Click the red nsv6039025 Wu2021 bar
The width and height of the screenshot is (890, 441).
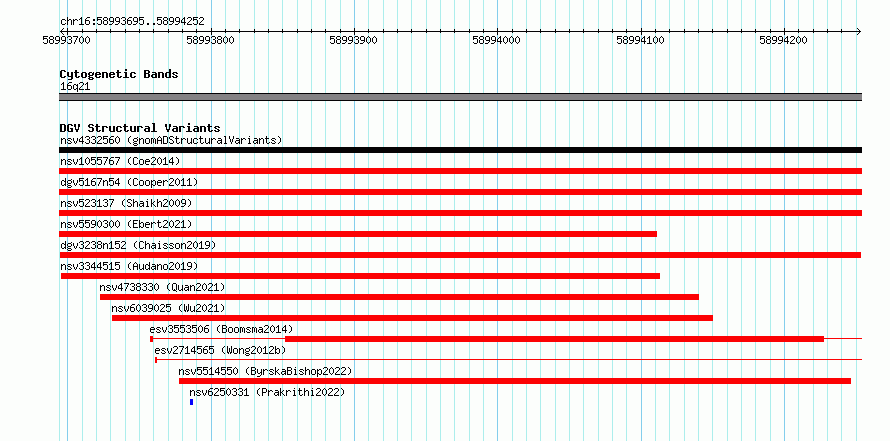[x=412, y=318]
